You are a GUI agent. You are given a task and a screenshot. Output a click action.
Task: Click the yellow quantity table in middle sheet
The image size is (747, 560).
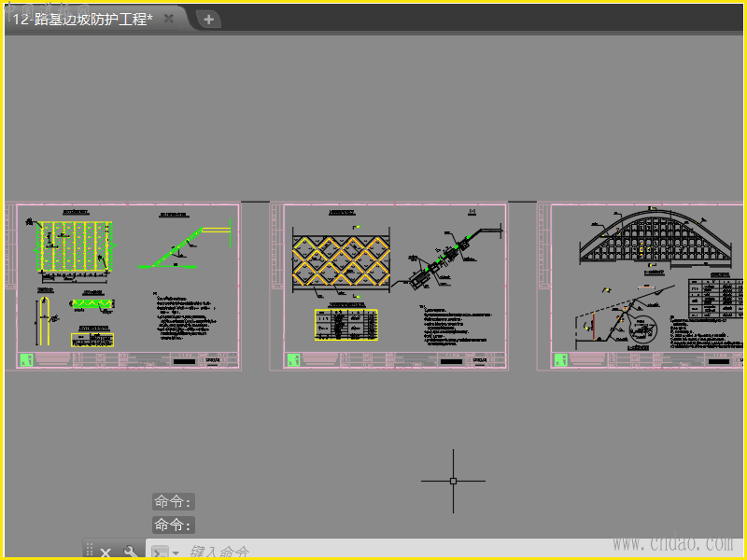pos(346,324)
